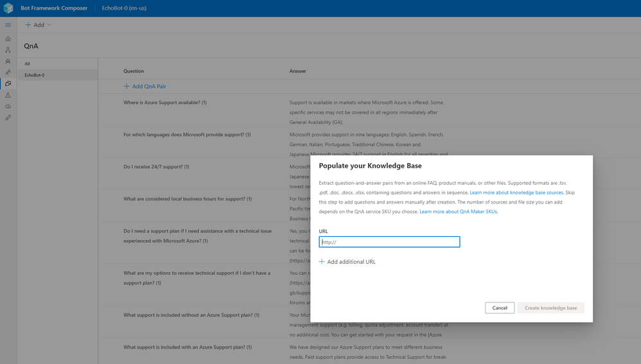Open the Design dialogs icon in sidebar
Screen dimensions: 641x364
(x=8, y=50)
